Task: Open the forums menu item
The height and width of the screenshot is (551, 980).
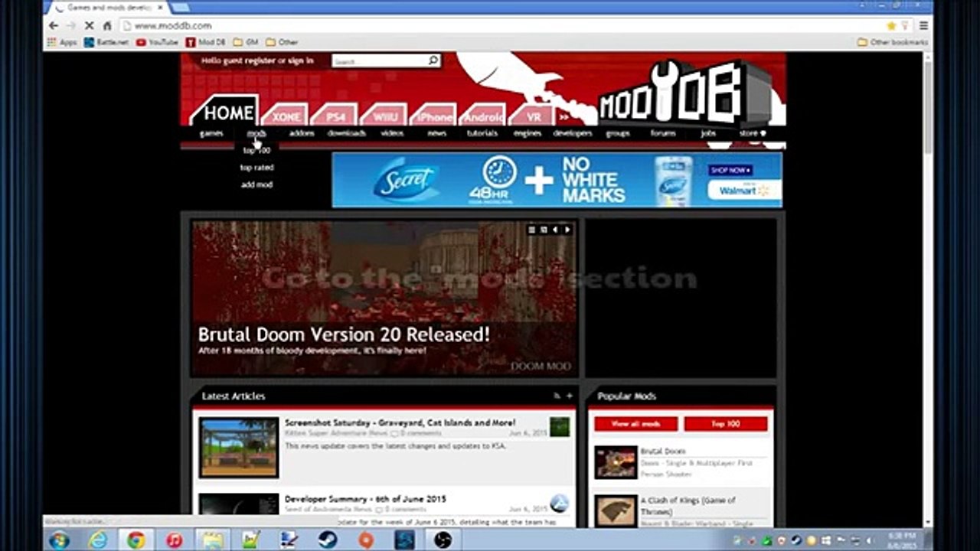Action: click(663, 133)
